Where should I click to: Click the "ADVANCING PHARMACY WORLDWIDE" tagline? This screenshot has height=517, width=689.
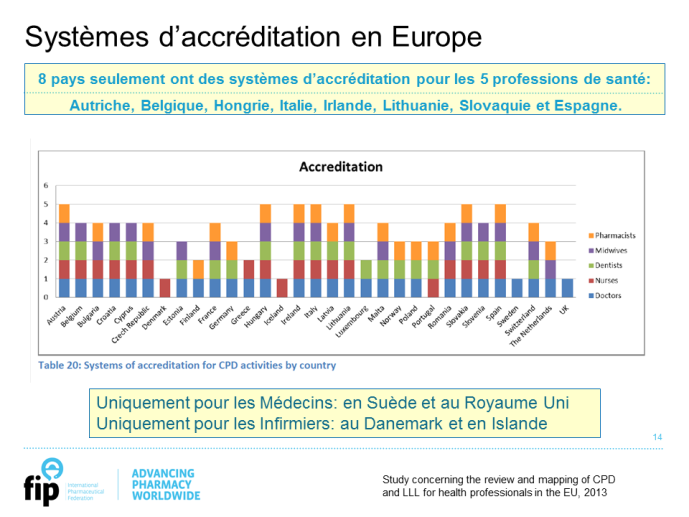pyautogui.click(x=166, y=484)
